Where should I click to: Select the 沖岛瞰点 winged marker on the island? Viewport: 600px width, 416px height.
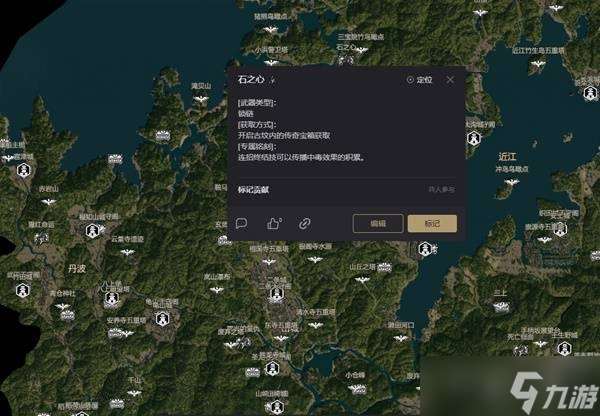512,182
